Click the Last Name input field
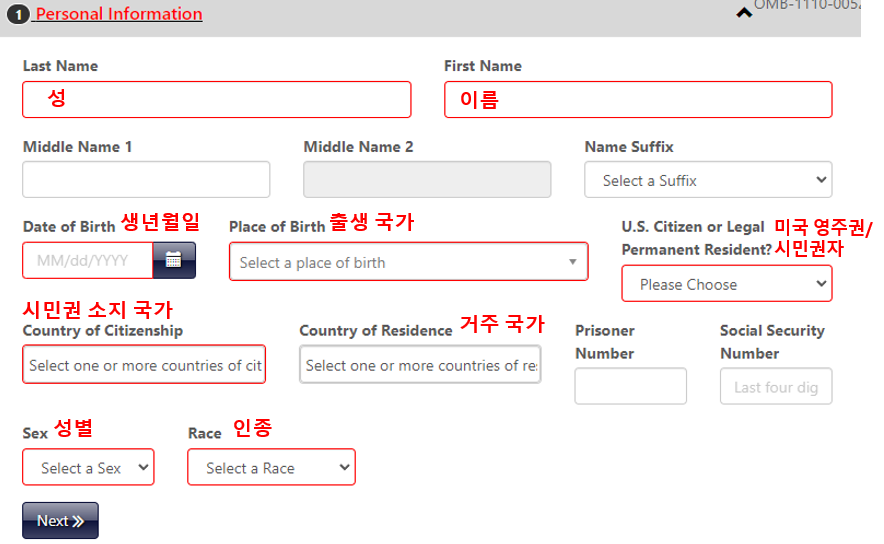 click(216, 99)
